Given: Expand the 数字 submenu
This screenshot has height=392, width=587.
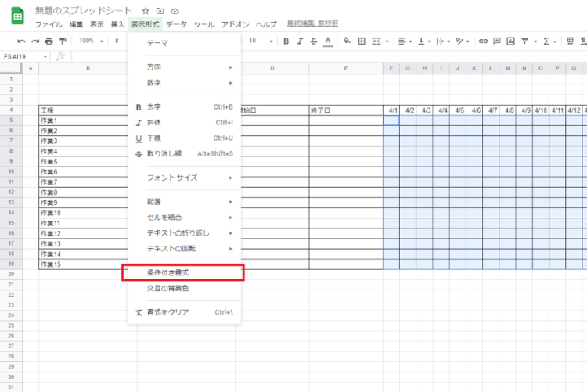Looking at the screenshot, I should [185, 82].
